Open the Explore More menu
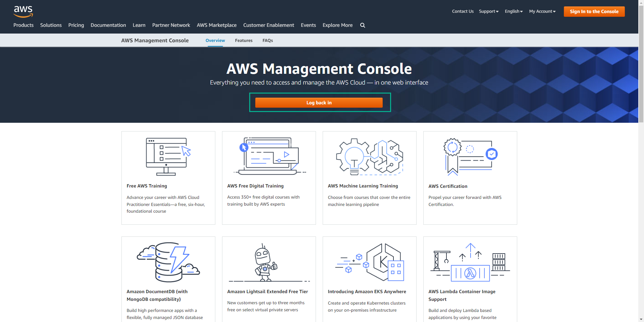The width and height of the screenshot is (644, 322). point(337,25)
